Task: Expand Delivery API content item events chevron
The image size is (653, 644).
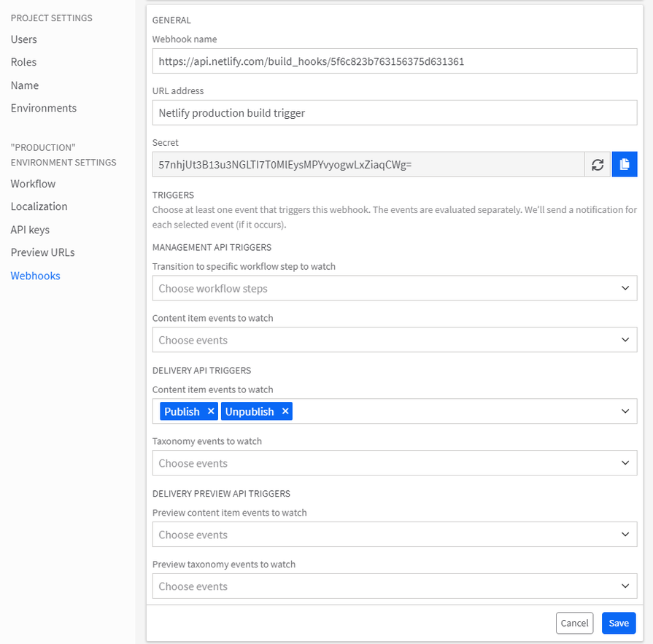Action: pyautogui.click(x=625, y=411)
